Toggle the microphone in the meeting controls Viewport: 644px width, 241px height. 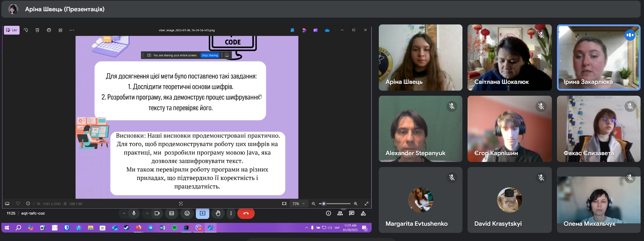[x=134, y=213]
